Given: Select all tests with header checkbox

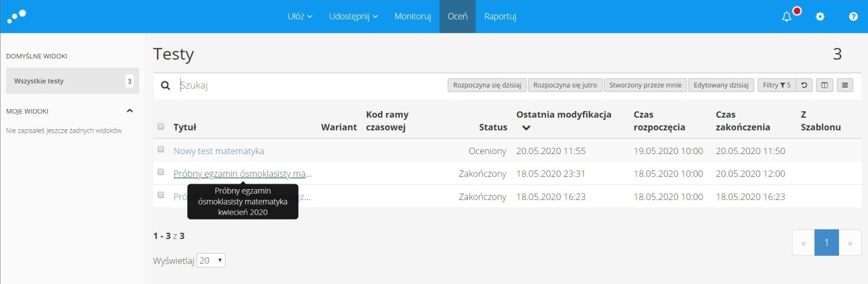Looking at the screenshot, I should coord(160,127).
